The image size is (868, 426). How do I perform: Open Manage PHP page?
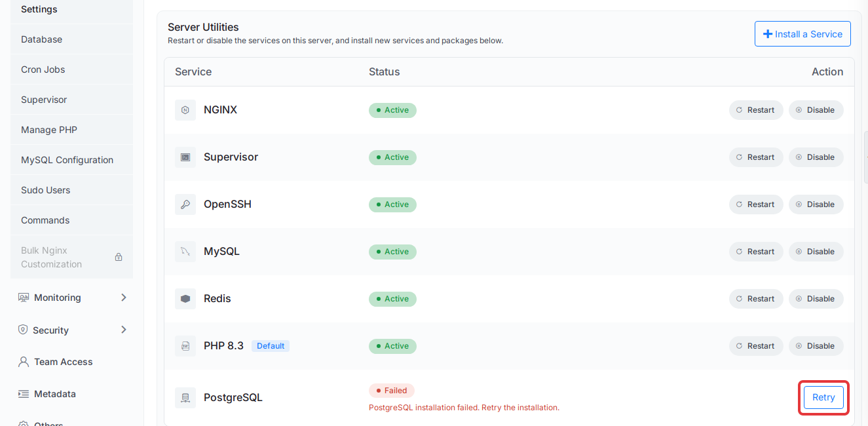(71, 130)
